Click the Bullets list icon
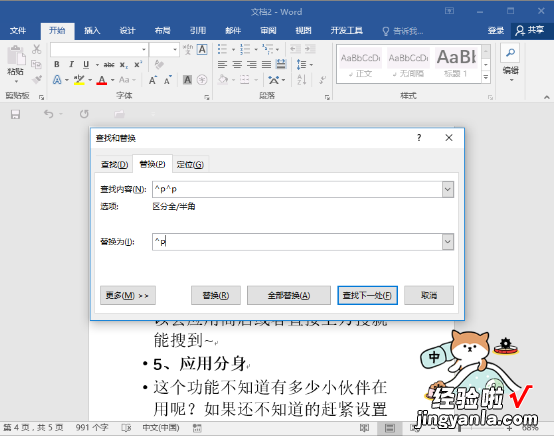Image resolution: width=554 pixels, height=436 pixels. pyautogui.click(x=222, y=49)
